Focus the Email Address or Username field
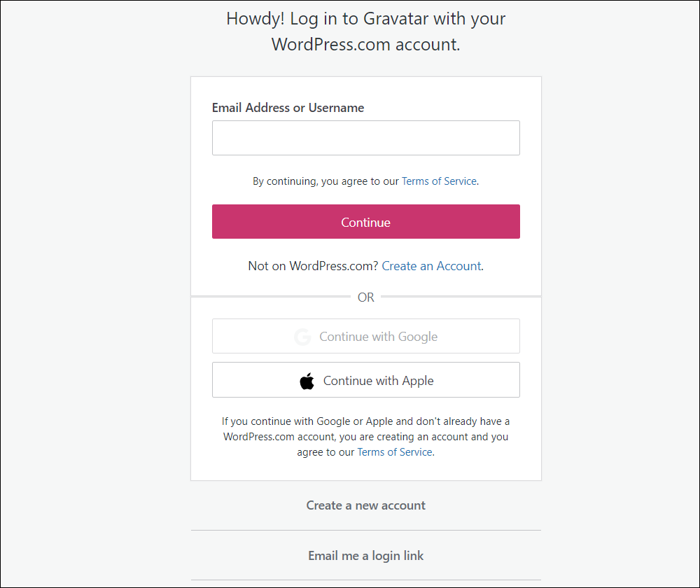Viewport: 700px width, 588px height. (x=365, y=138)
